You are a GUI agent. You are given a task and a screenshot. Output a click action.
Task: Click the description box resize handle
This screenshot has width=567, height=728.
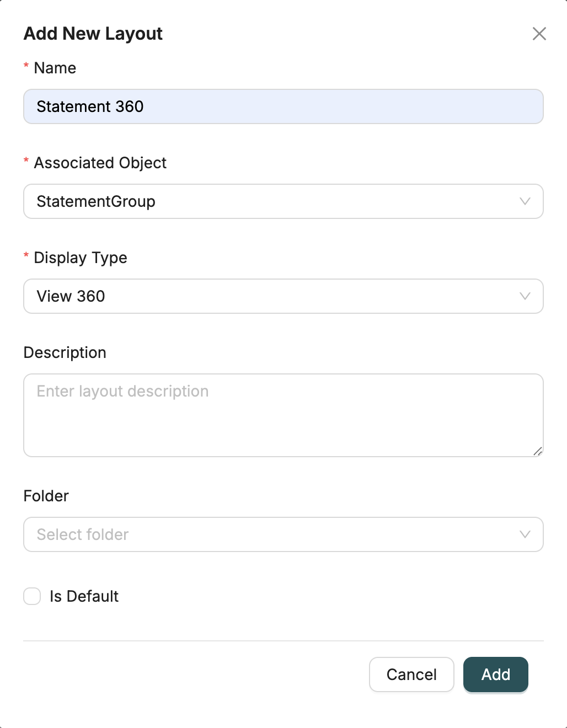coord(538,451)
